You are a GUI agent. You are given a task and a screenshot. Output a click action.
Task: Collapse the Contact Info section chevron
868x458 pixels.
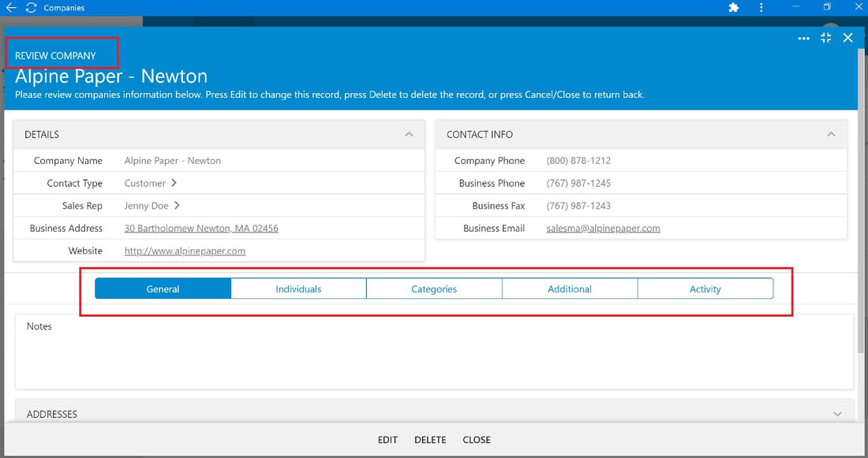[831, 135]
